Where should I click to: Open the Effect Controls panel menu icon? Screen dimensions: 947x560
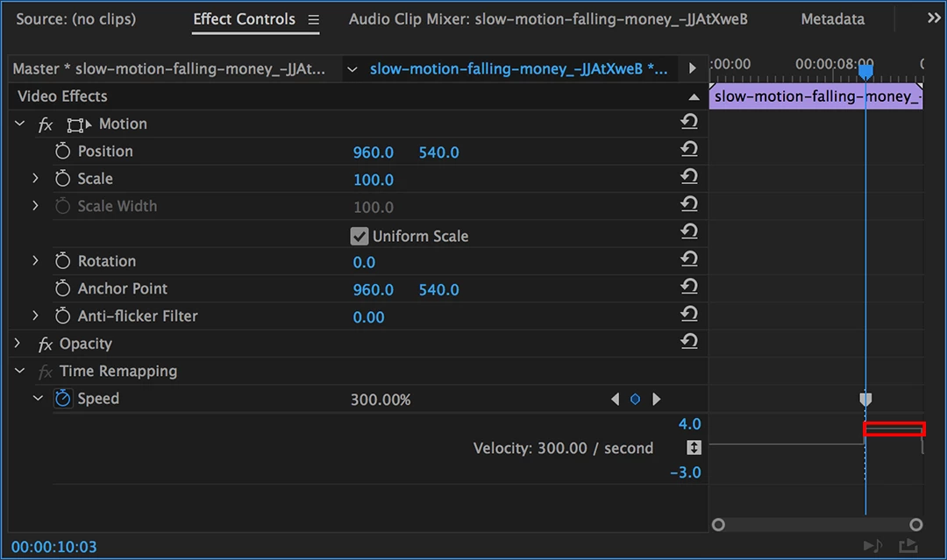[313, 20]
